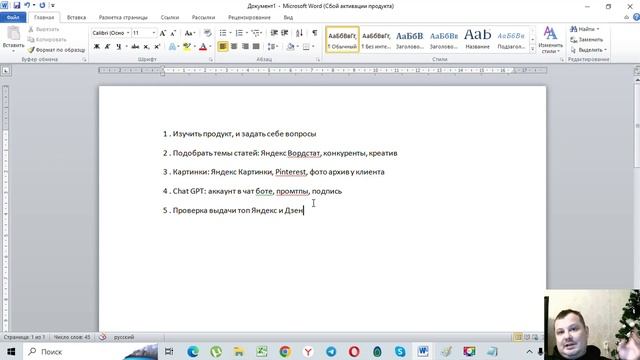This screenshot has width=640, height=360.
Task: Click the bulleted list icon
Action: [x=223, y=33]
